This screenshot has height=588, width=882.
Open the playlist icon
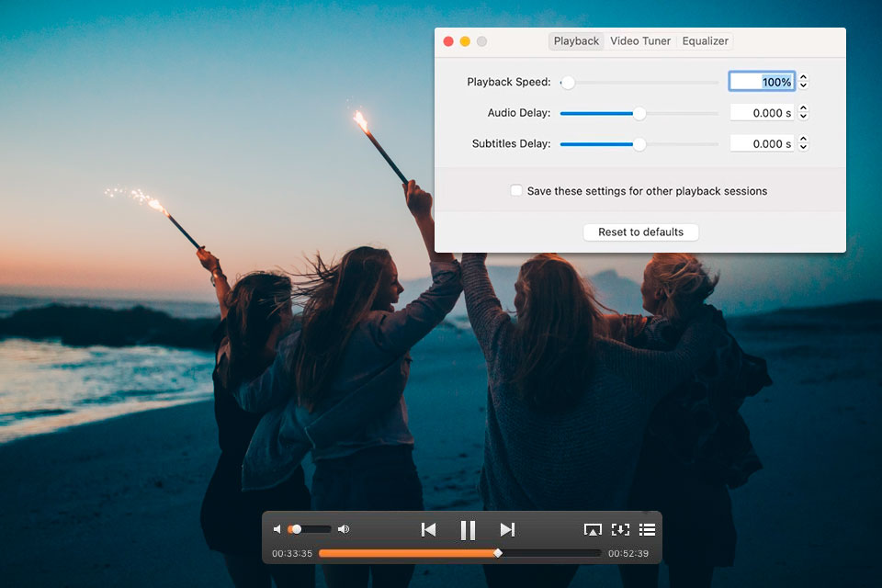pos(647,529)
